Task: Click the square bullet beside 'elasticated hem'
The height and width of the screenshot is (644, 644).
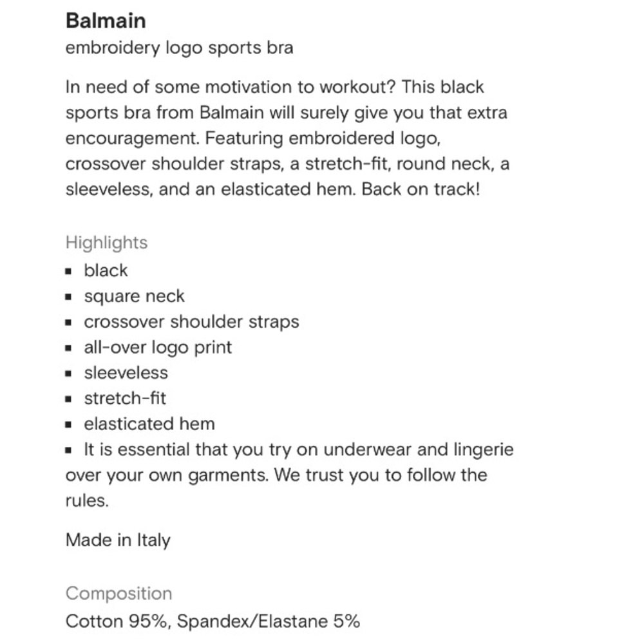Action: (69, 424)
